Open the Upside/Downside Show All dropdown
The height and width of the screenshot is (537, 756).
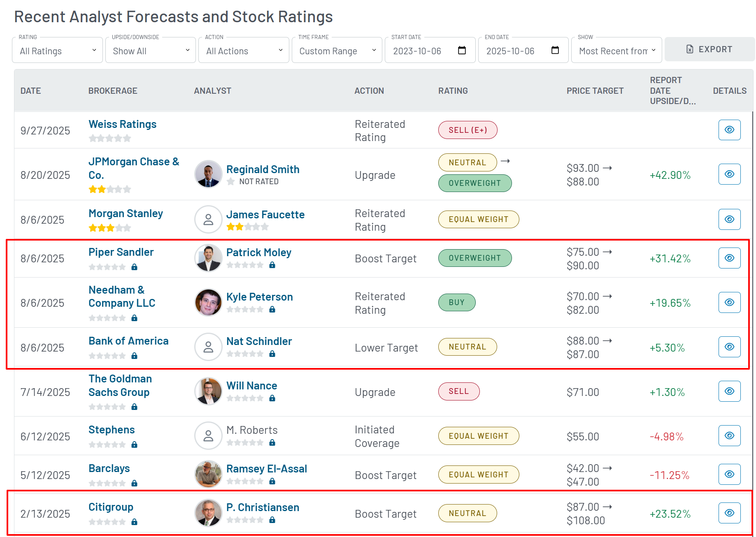tap(151, 50)
